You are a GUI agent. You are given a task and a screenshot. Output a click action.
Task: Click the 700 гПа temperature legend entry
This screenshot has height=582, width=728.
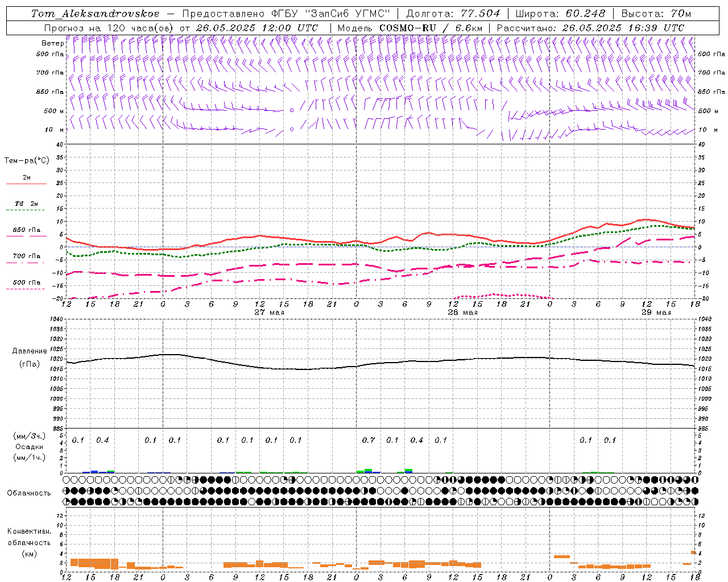coord(26,256)
